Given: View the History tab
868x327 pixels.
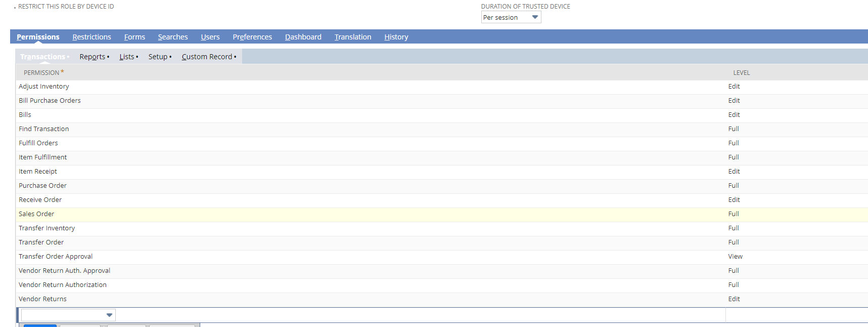Looking at the screenshot, I should pos(396,37).
